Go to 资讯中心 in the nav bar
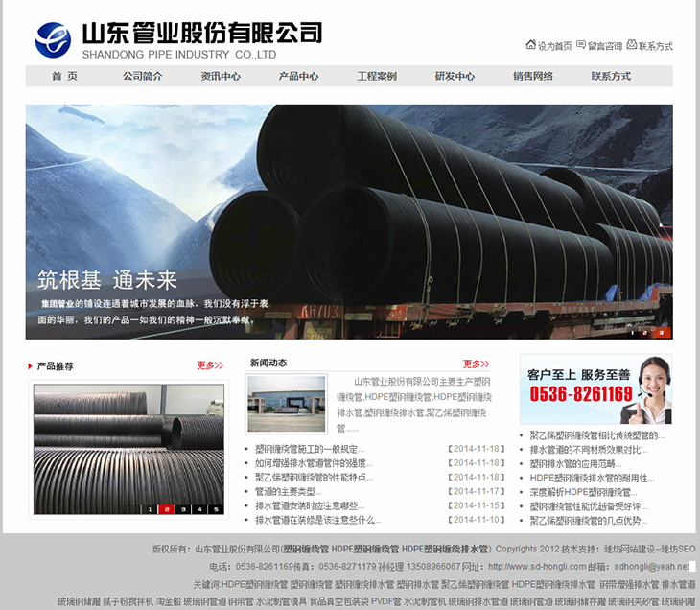 (x=221, y=76)
